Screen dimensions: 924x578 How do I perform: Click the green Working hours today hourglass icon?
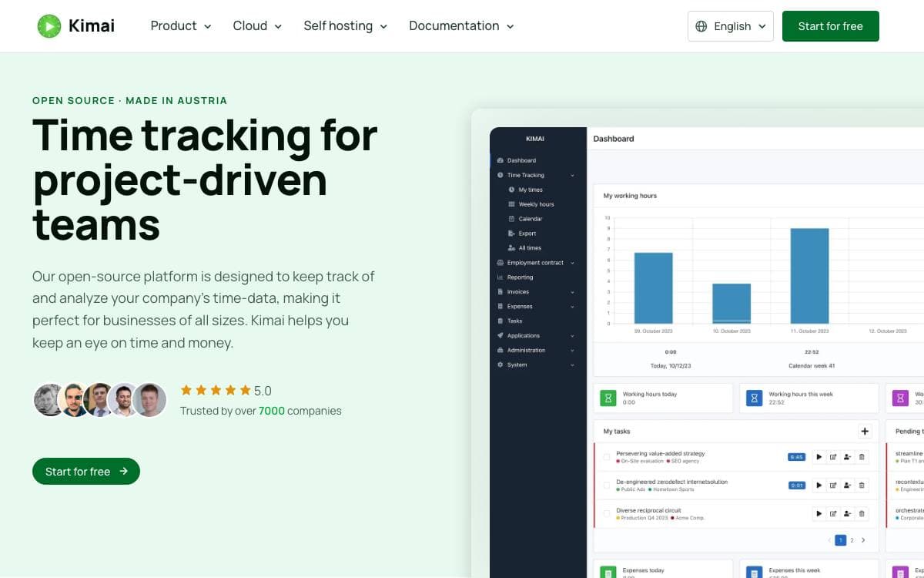point(608,398)
